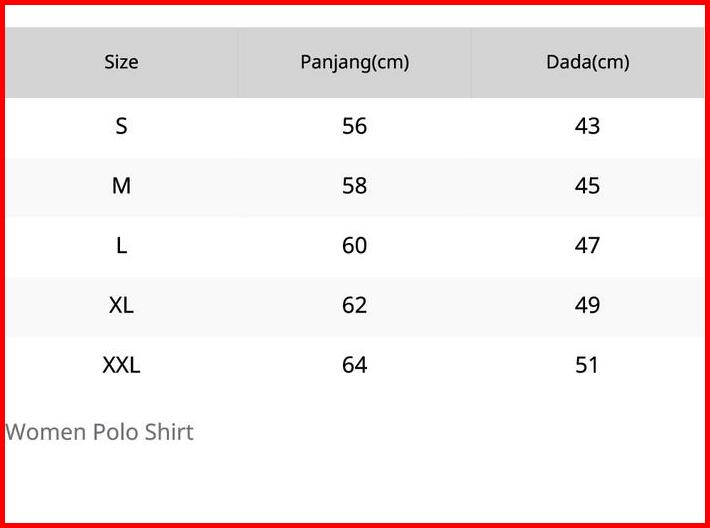
Task: Click the length value 64
Action: (354, 366)
